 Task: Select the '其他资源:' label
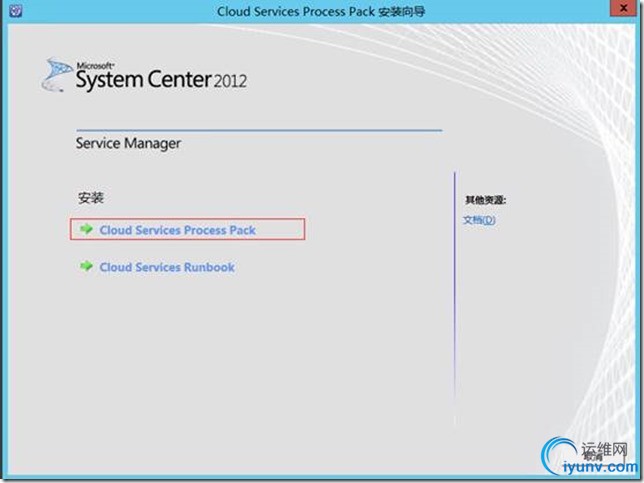[485, 200]
